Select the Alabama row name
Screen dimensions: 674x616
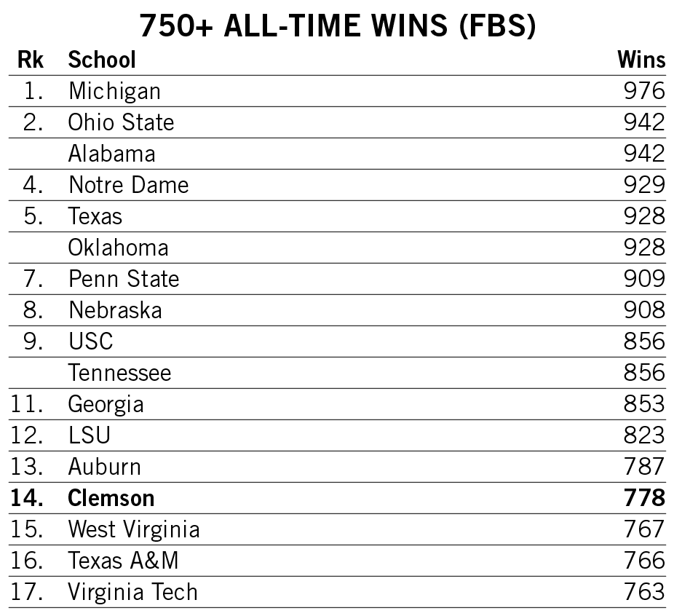pyautogui.click(x=112, y=154)
